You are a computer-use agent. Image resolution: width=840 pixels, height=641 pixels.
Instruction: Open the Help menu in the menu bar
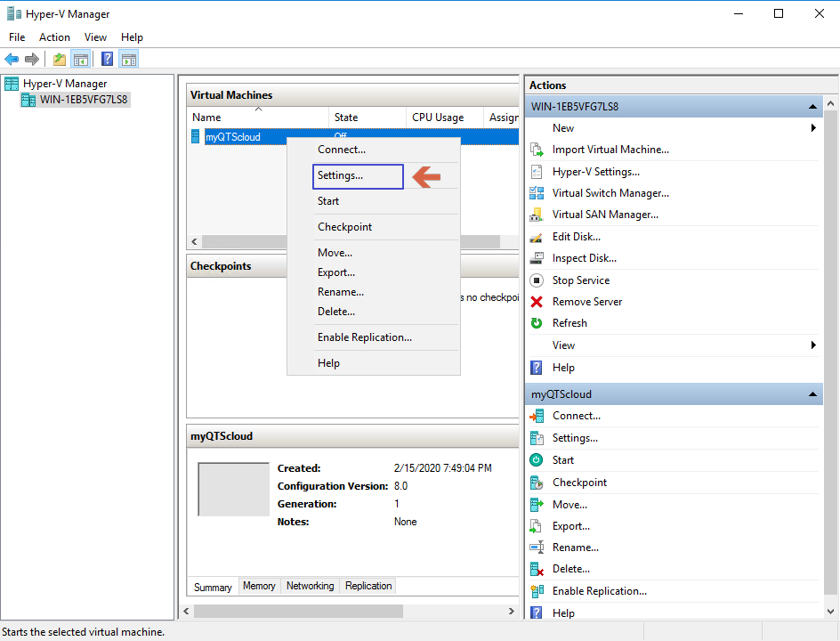point(132,37)
